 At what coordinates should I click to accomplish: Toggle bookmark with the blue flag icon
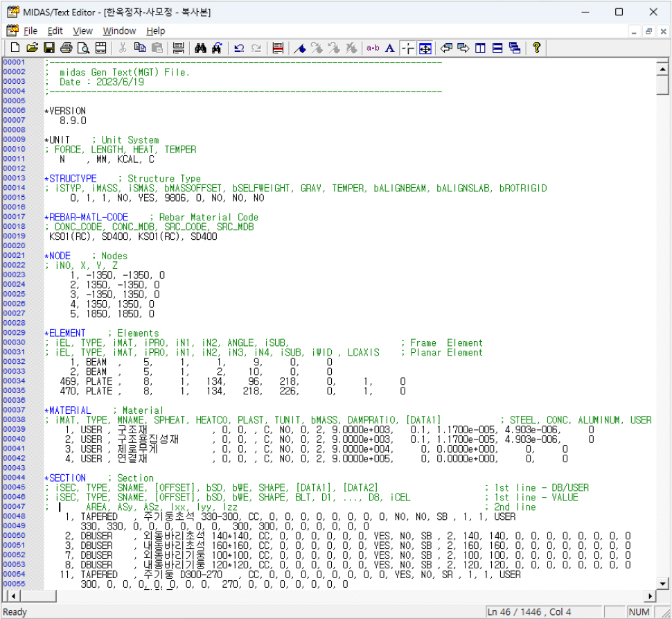[x=300, y=48]
